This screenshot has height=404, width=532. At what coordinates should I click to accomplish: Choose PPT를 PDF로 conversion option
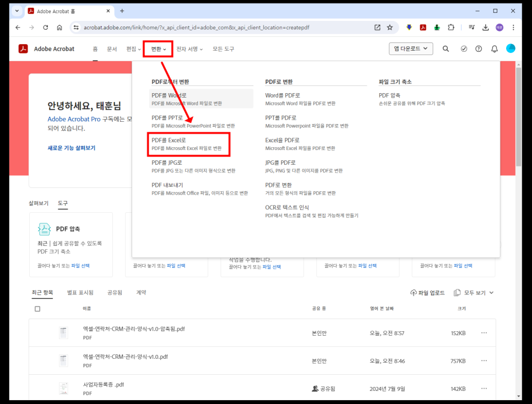[307, 121]
